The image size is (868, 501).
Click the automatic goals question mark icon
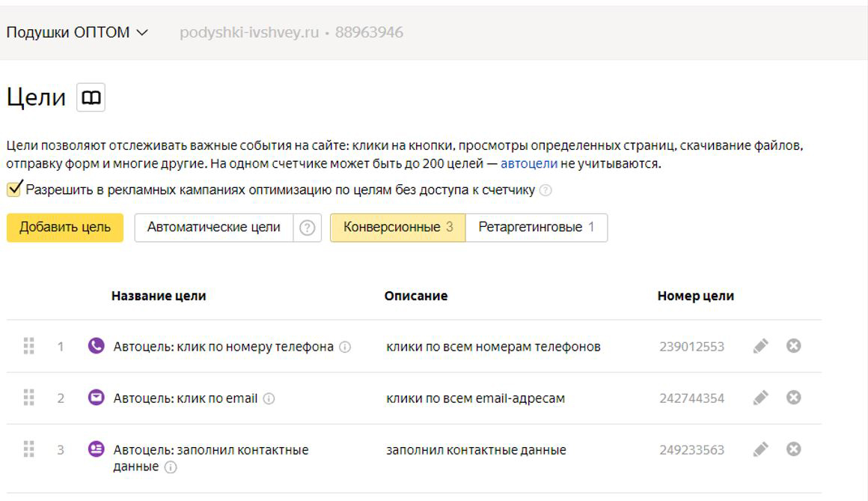point(307,228)
